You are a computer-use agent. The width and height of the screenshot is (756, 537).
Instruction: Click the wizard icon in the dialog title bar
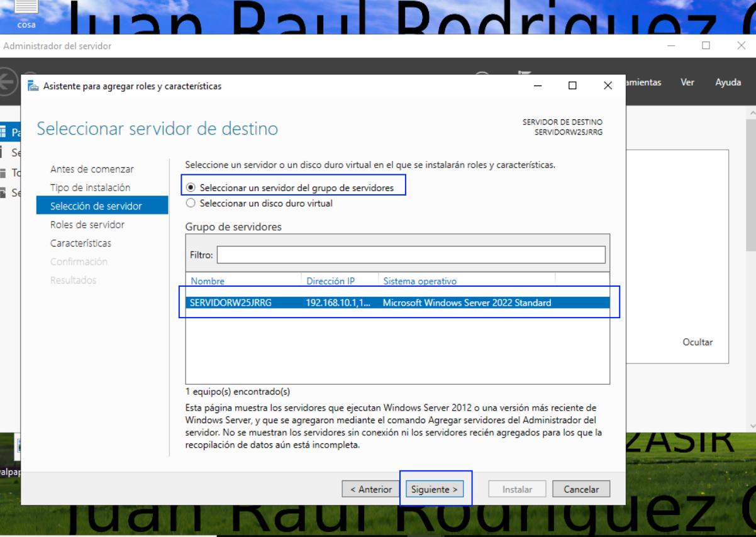[x=33, y=86]
